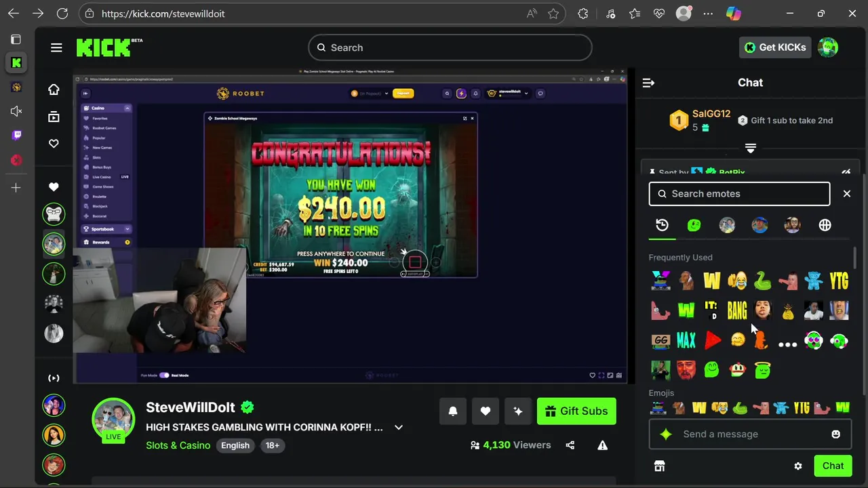Expand the followed channels sidebar arrows
This screenshot has width=868, height=488.
[x=54, y=378]
